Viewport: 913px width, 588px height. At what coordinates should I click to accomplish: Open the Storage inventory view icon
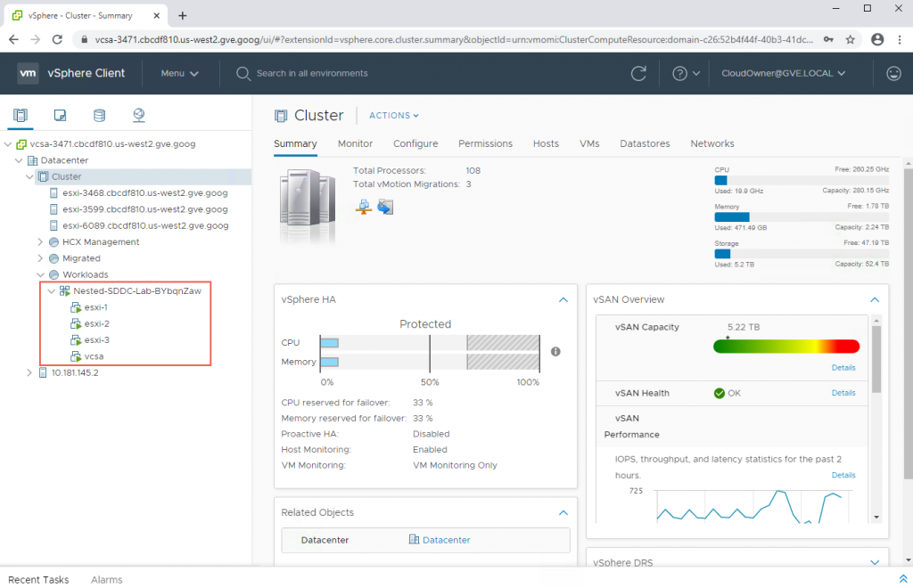tap(99, 115)
